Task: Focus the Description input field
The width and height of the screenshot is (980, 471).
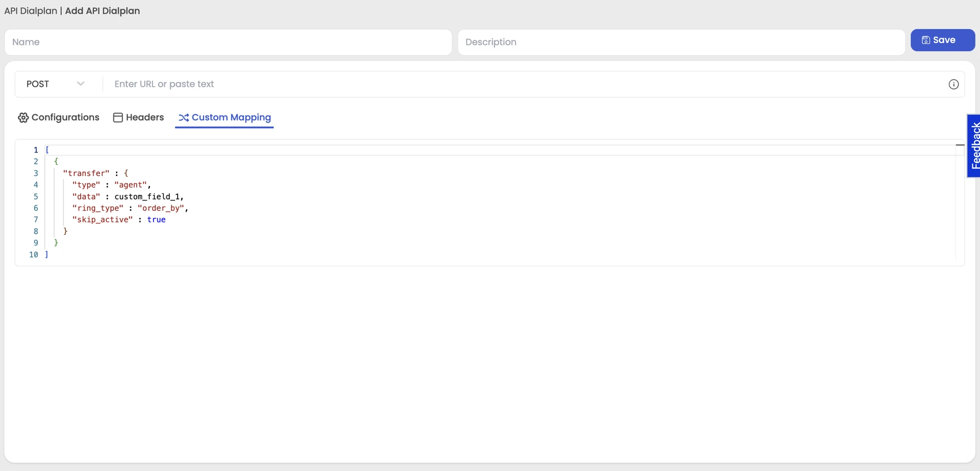Action: pos(681,42)
